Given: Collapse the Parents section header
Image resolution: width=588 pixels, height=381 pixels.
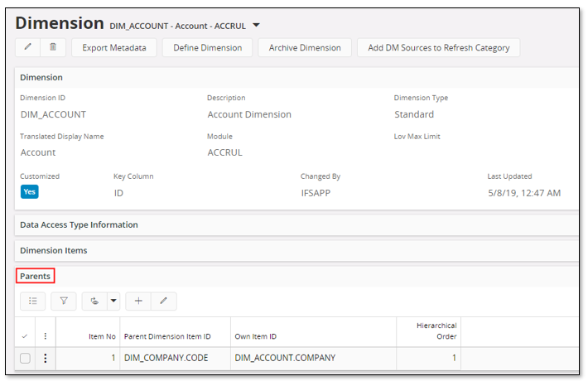Looking at the screenshot, I should coord(35,276).
